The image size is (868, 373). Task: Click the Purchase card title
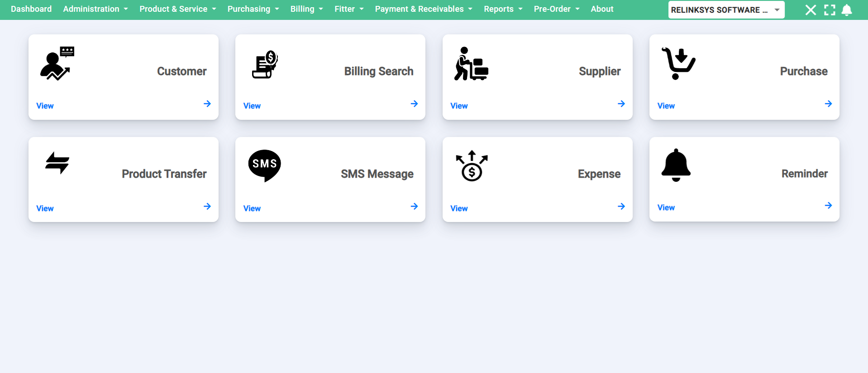coord(804,71)
